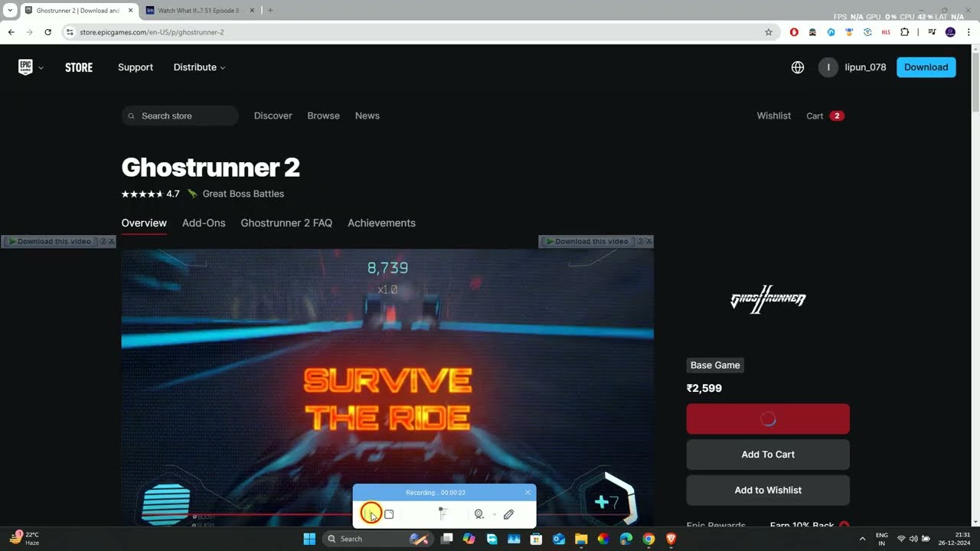
Task: Add game to Wishlist
Action: point(768,490)
